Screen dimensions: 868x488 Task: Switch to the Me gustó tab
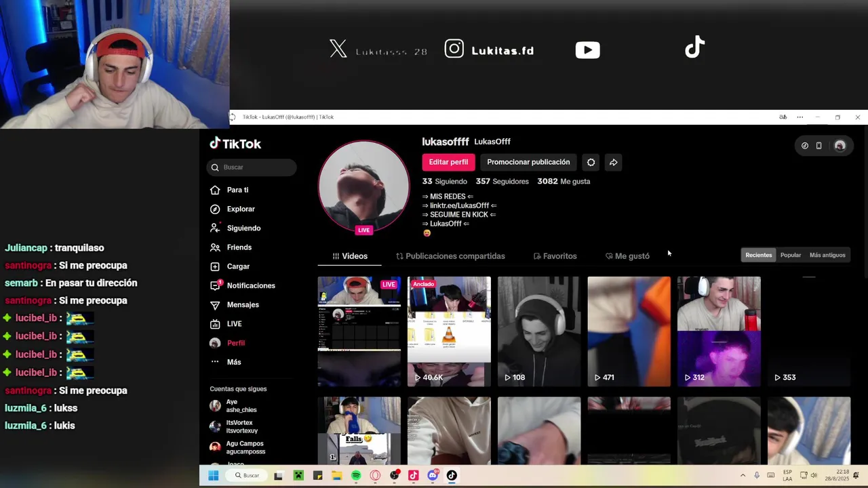(x=627, y=256)
